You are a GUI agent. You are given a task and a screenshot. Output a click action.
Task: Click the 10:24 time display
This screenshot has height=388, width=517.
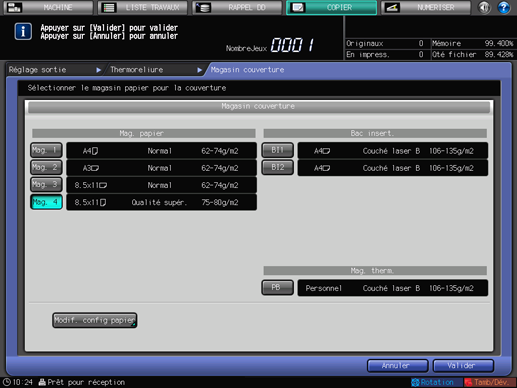click(23, 382)
